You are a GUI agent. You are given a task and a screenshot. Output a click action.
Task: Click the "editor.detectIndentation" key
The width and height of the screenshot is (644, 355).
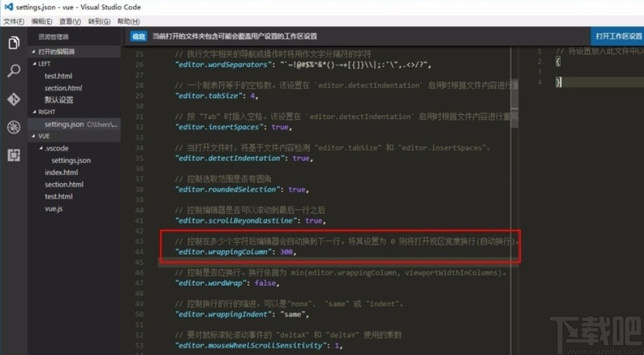(230, 158)
